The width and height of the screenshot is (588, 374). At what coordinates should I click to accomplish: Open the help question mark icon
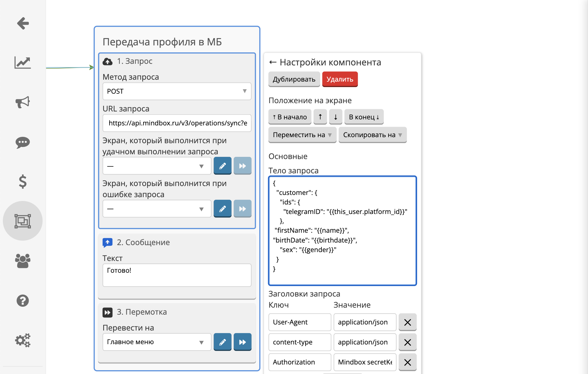23,300
